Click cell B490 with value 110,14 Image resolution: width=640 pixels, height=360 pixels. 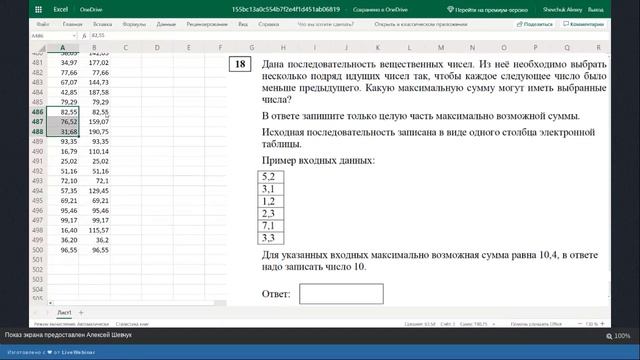click(94, 151)
